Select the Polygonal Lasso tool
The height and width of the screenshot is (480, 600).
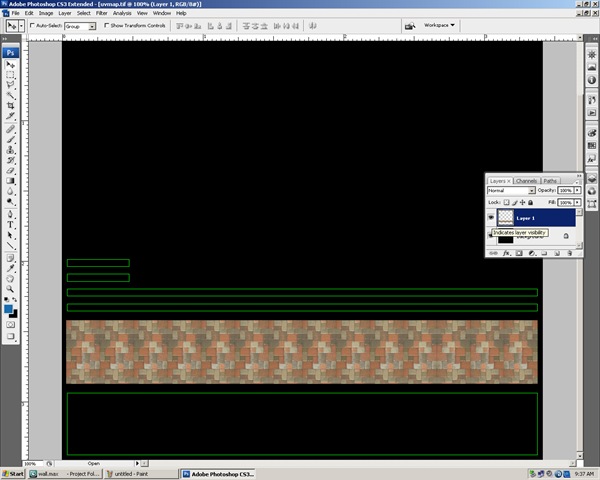click(x=10, y=85)
